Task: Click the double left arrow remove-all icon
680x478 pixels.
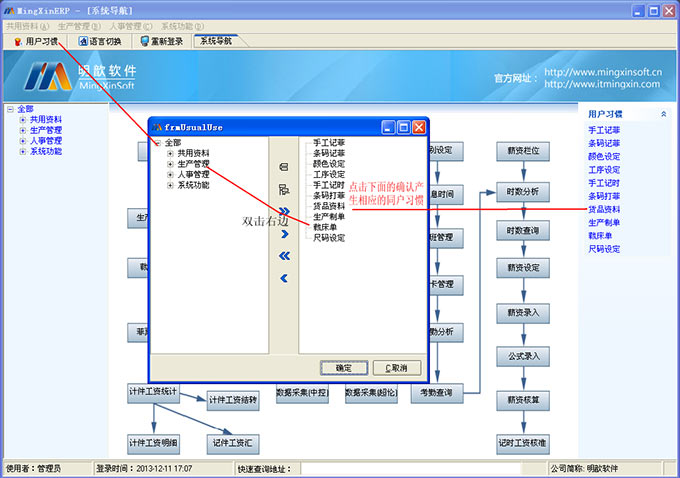Action: (284, 256)
